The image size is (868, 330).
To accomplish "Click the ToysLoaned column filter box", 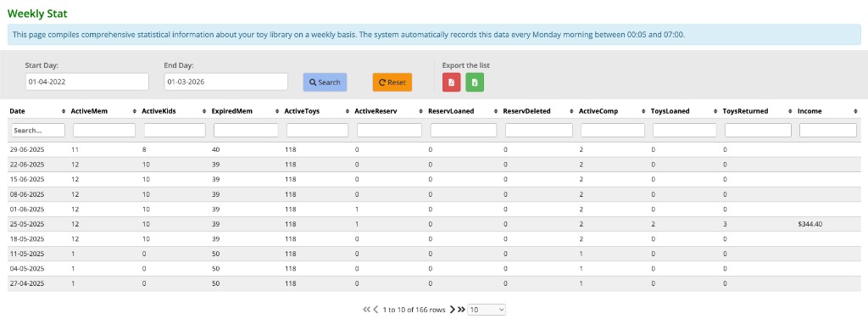I will (x=685, y=130).
